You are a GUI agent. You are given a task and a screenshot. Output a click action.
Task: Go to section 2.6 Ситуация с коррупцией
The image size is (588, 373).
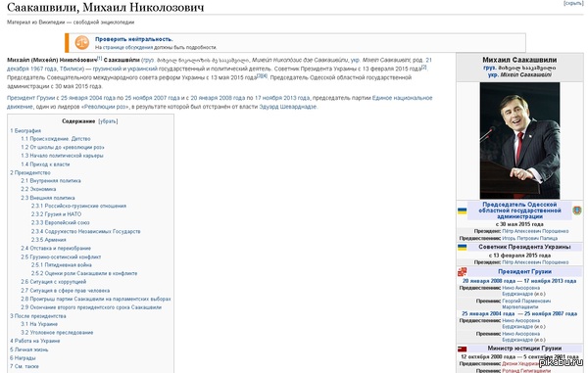pos(53,282)
